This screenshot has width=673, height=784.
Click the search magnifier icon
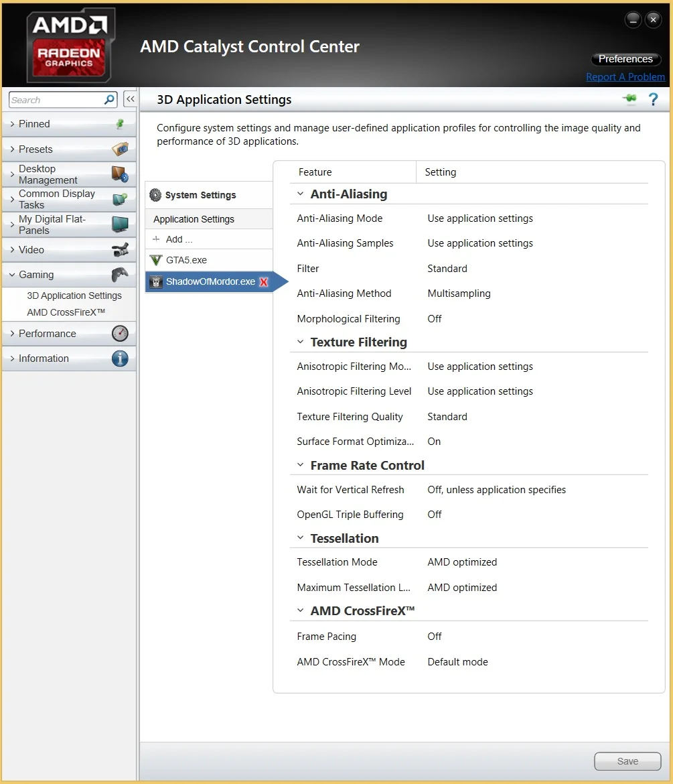[109, 99]
